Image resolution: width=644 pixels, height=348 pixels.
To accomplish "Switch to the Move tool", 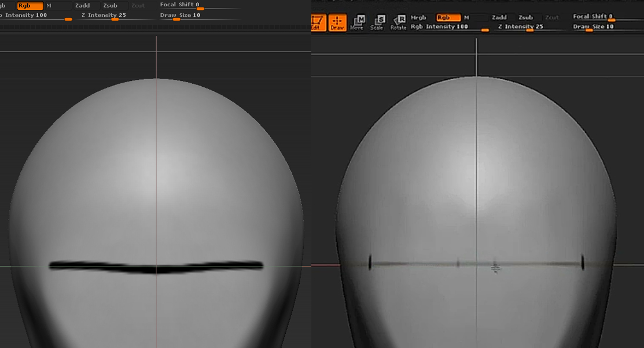I will tap(357, 22).
